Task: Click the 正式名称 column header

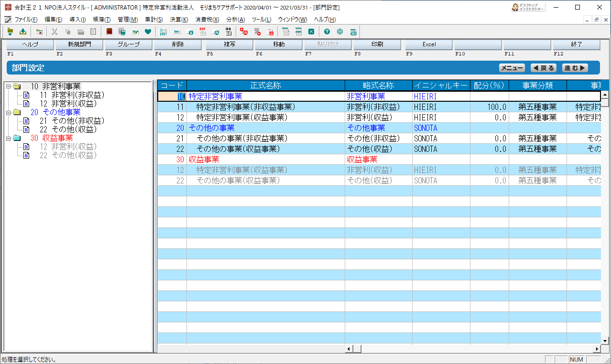Action: (266, 86)
